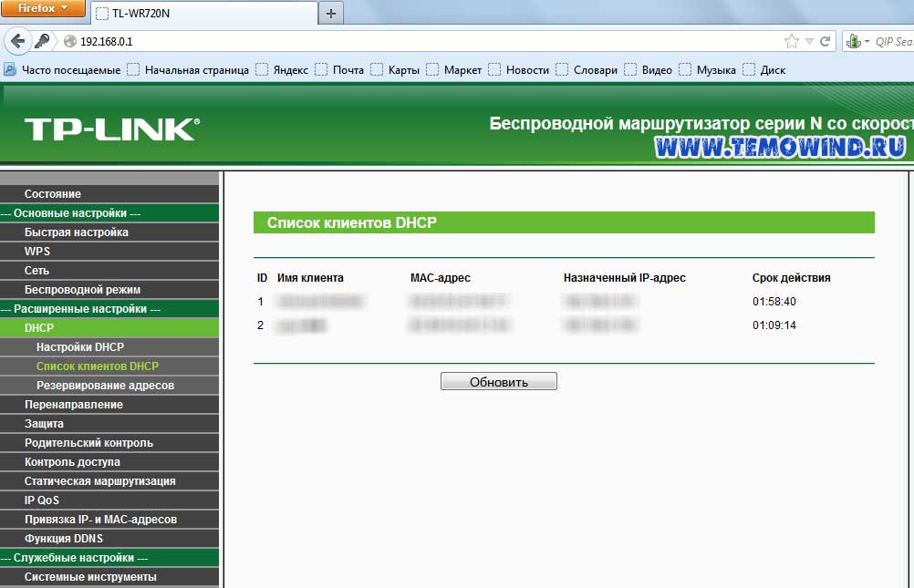Viewport: 914px width, 588px height.
Task: Open the Яндекс bookmark
Action: coord(282,70)
